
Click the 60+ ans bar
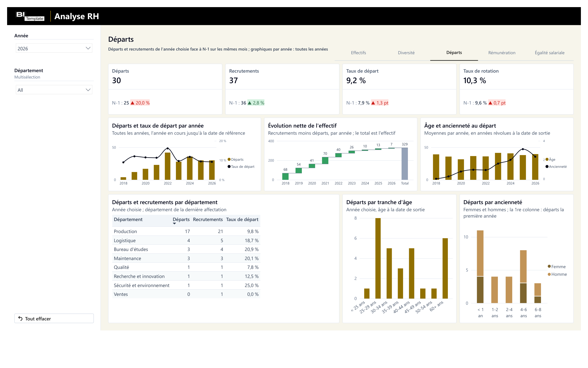point(445,268)
